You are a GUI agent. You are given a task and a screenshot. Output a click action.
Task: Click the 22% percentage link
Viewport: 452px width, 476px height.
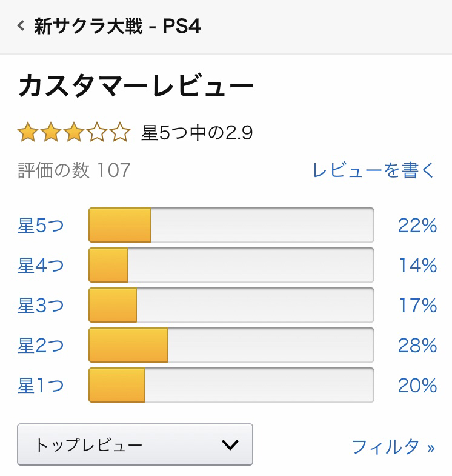(417, 226)
